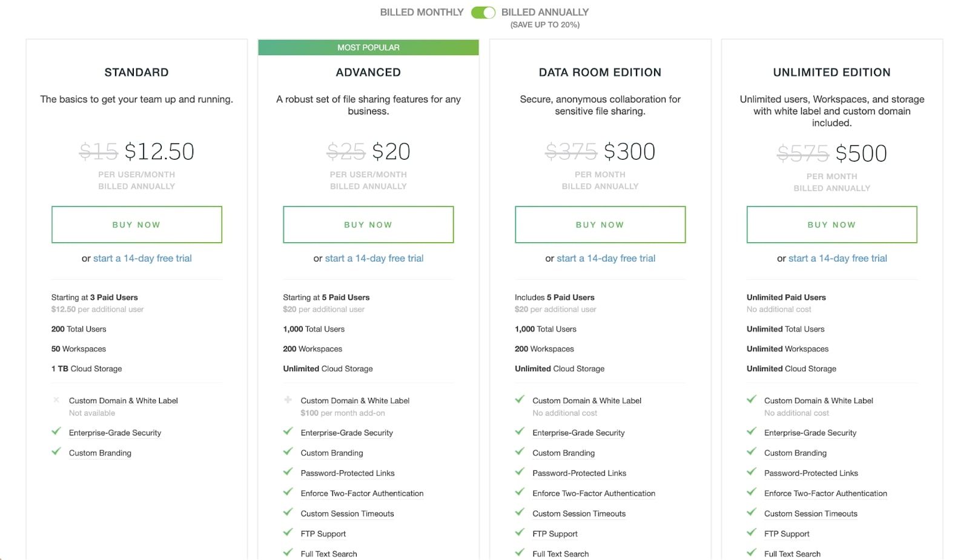Click the checkmark beside Data Room Custom Domain
Image resolution: width=969 pixels, height=560 pixels.
click(520, 400)
